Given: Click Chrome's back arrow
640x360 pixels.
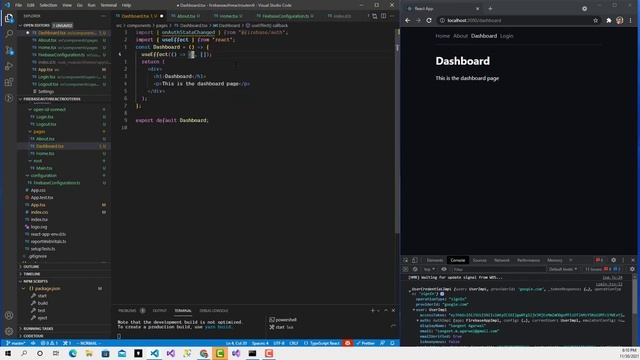Looking at the screenshot, I should tap(407, 20).
